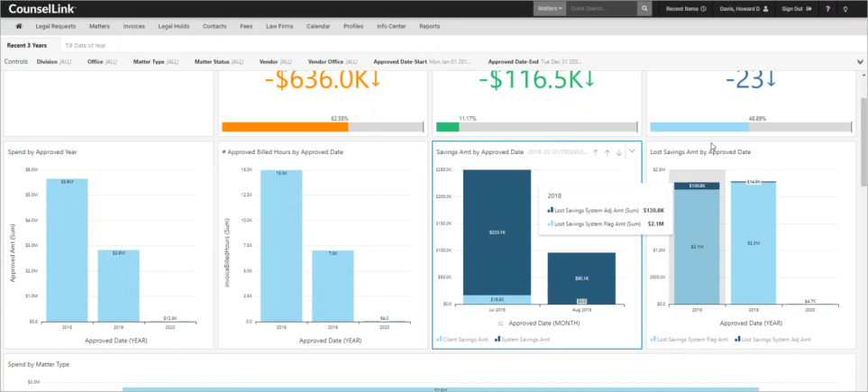Image resolution: width=868 pixels, height=392 pixels.
Task: Open the Matters navigation menu
Action: point(99,26)
